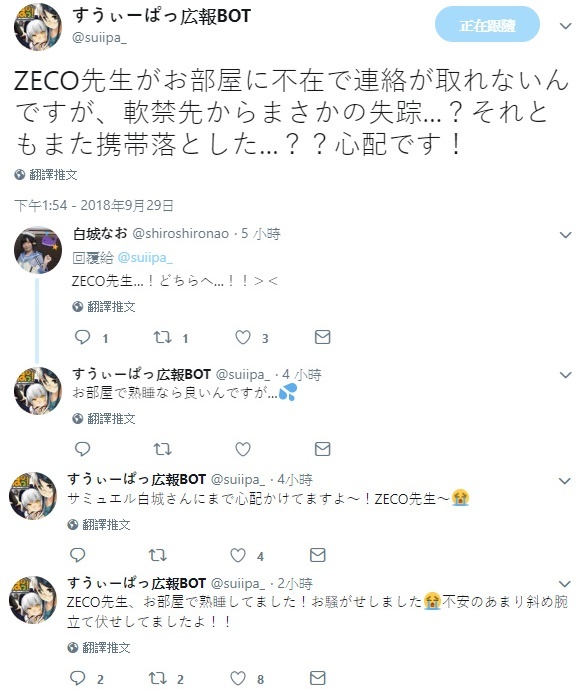Open 白城なお's avatar thumbnail
Image resolution: width=581 pixels, height=692 pixels.
38,250
